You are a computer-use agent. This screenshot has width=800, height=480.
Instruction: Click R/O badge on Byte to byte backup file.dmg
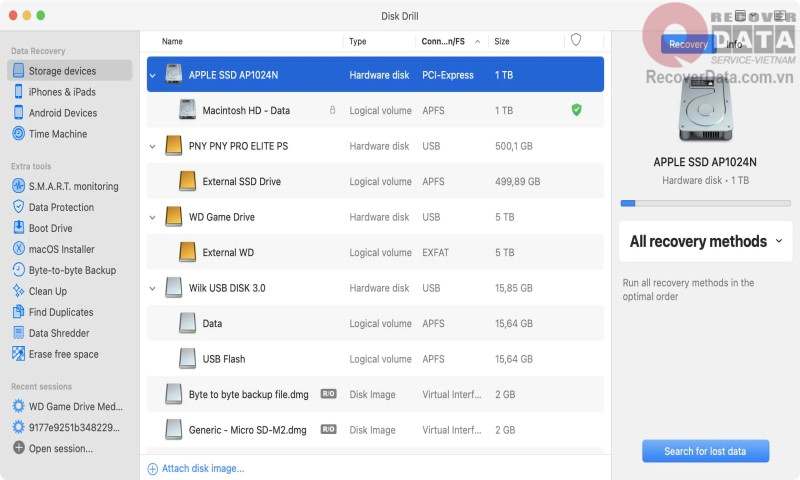pos(328,394)
